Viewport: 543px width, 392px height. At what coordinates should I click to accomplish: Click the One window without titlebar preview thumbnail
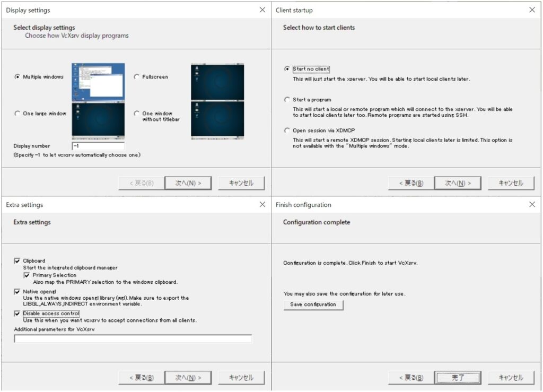(217, 120)
